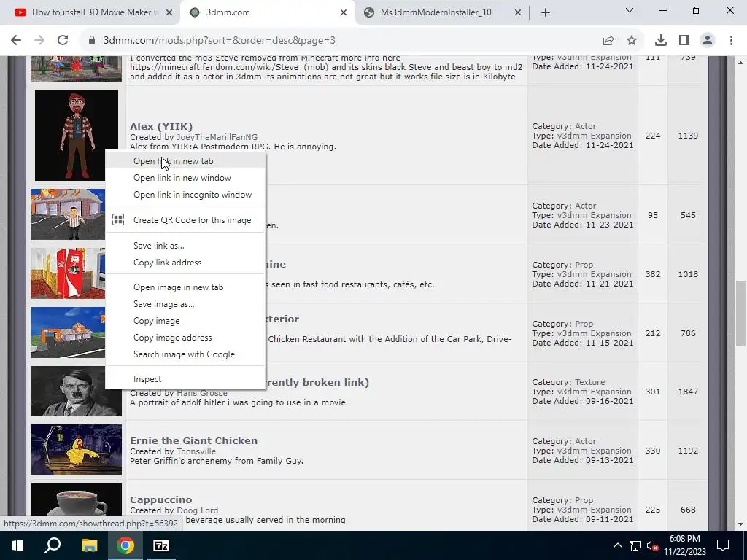Click scrollbar up arrow
The width and height of the screenshot is (747, 560).
pos(740,63)
